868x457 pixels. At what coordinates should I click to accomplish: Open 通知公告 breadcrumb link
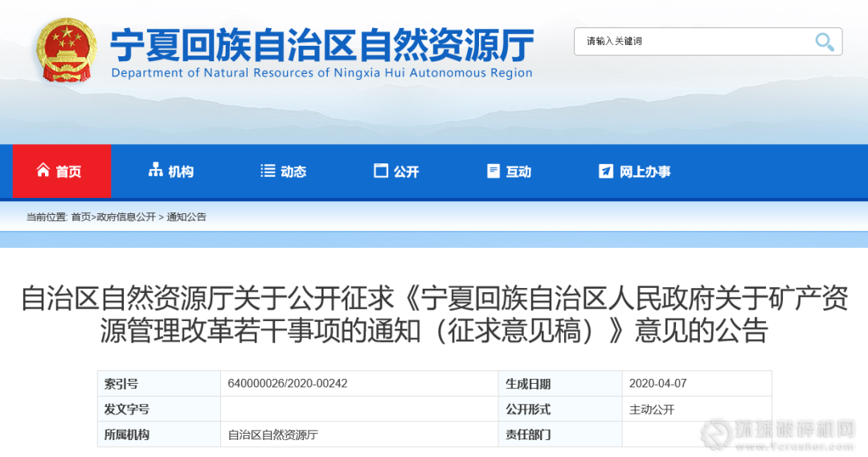coord(186,217)
